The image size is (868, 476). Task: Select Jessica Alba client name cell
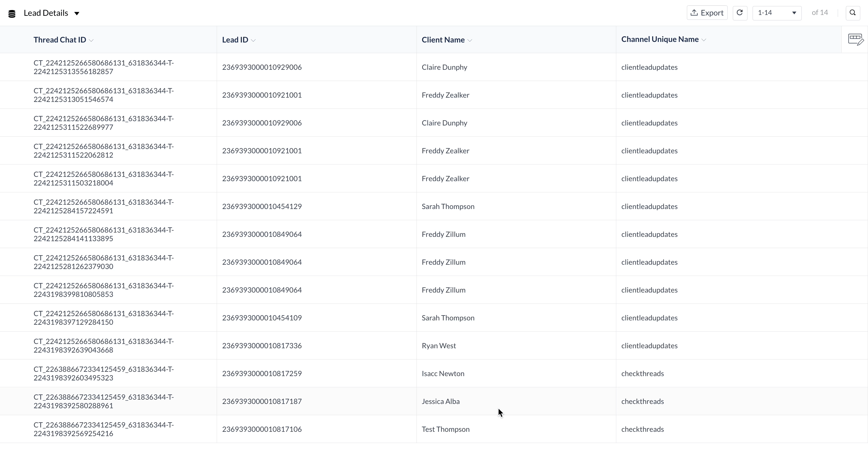click(440, 401)
